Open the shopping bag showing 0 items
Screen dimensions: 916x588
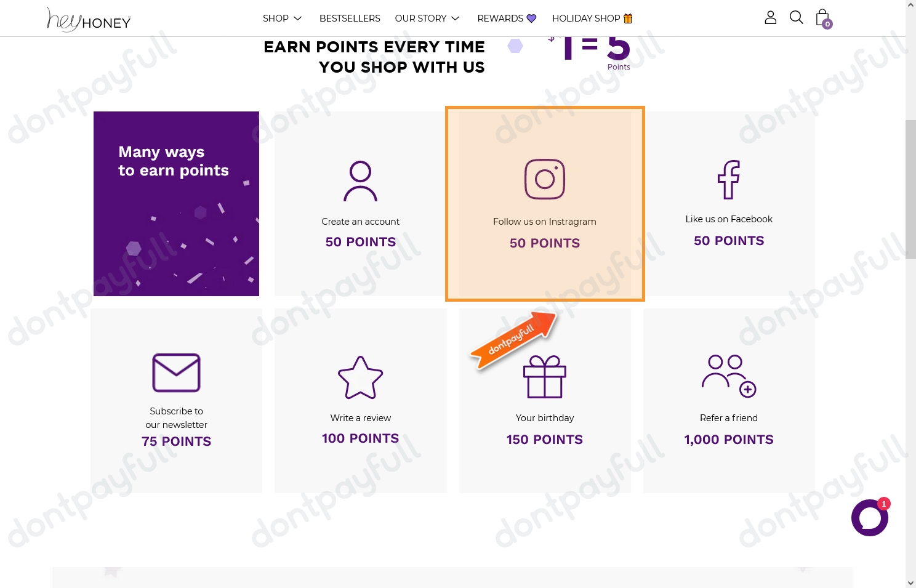(822, 18)
